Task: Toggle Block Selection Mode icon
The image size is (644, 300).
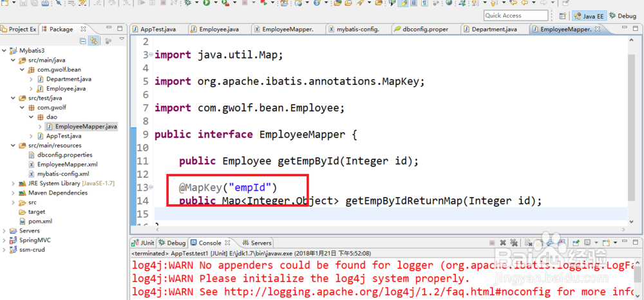Action: coord(413,3)
